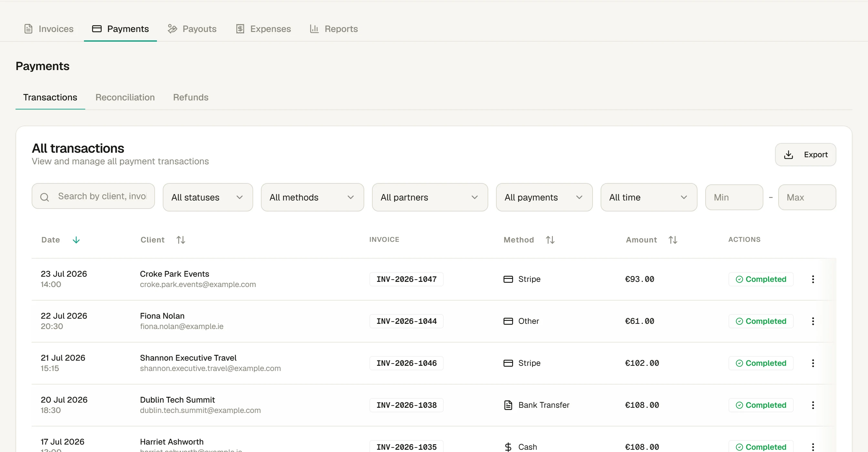Sort by Date descending arrow

point(76,240)
